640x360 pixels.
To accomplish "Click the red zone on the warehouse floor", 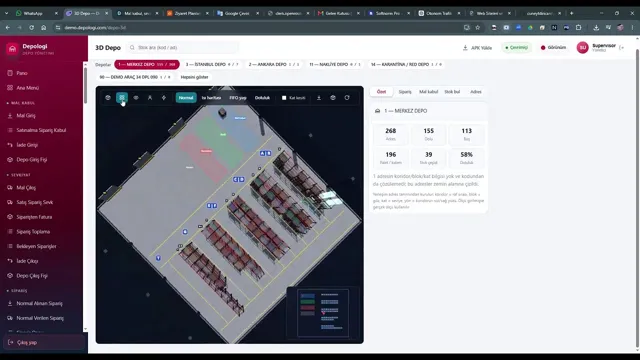I will (203, 157).
